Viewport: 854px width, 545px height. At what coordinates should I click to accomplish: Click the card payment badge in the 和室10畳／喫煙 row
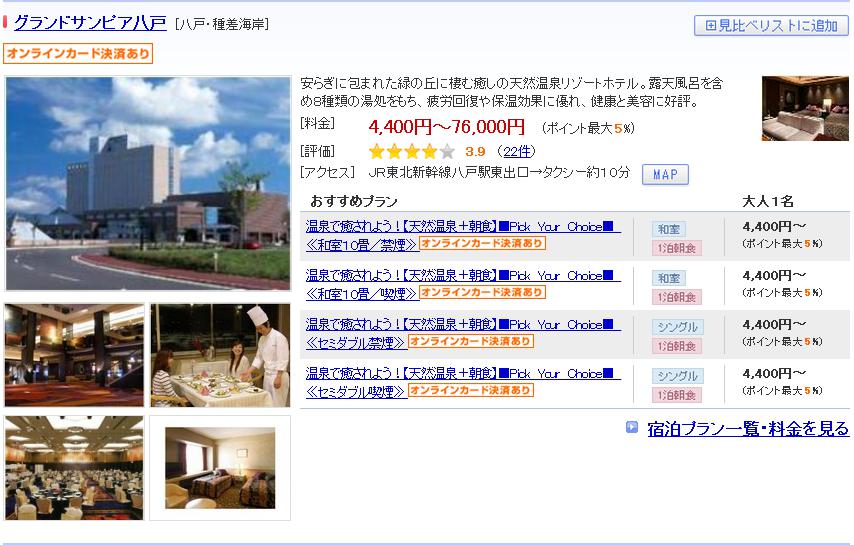coord(483,292)
